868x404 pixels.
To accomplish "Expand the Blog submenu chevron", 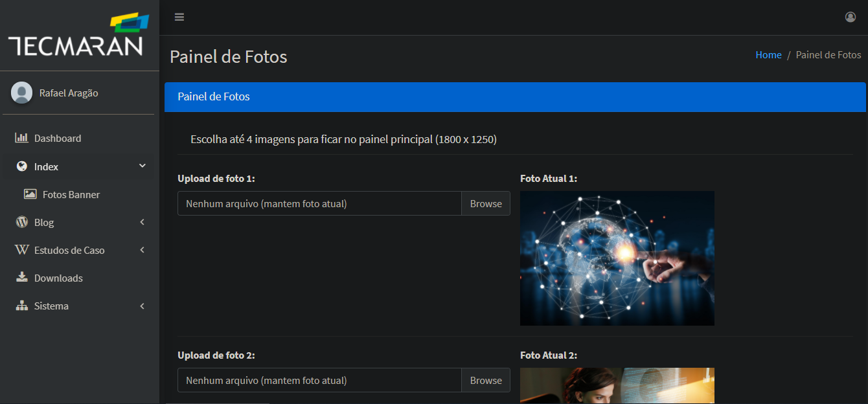I will pos(143,222).
